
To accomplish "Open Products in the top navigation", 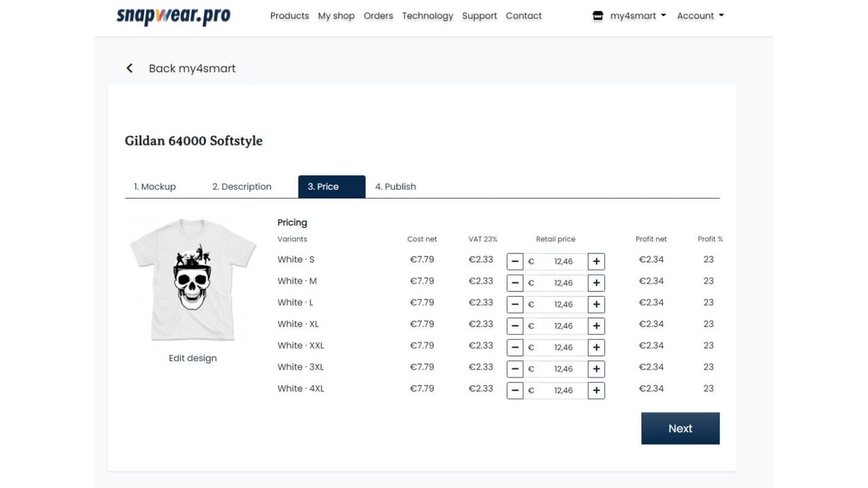I will (290, 16).
